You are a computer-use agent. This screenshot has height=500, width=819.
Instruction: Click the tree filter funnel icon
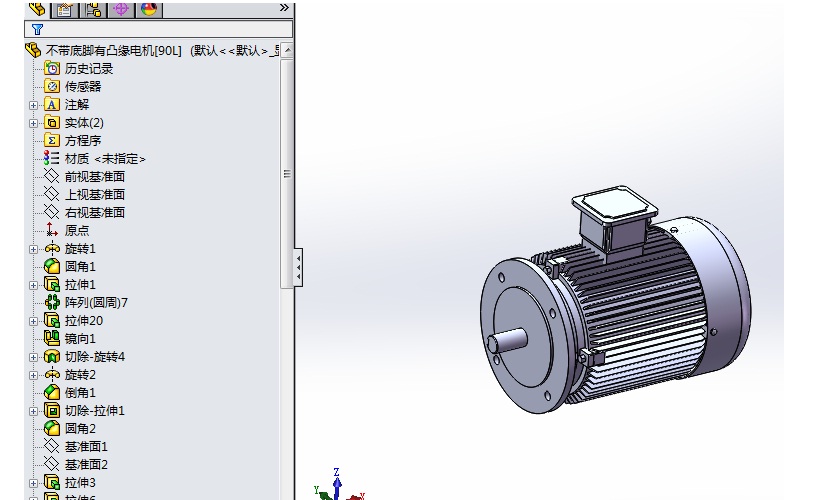coord(37,30)
